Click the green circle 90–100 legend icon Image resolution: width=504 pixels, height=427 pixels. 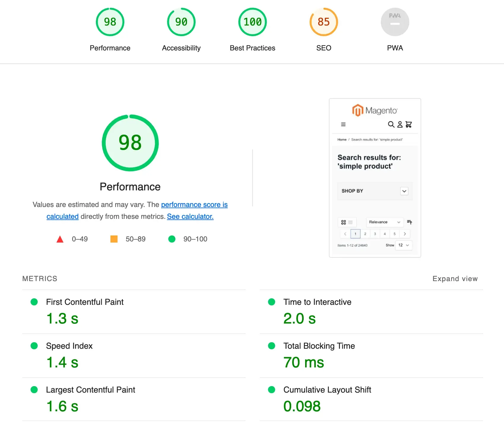tap(172, 239)
